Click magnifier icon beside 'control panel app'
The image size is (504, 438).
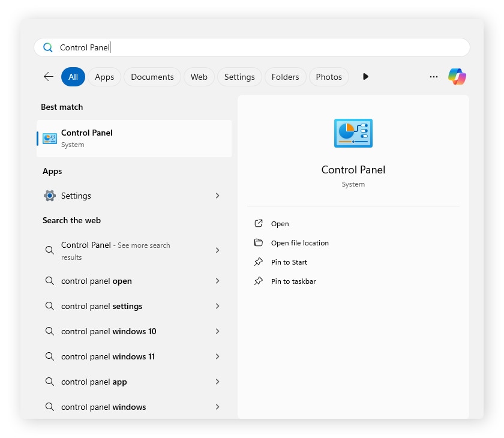tap(49, 382)
